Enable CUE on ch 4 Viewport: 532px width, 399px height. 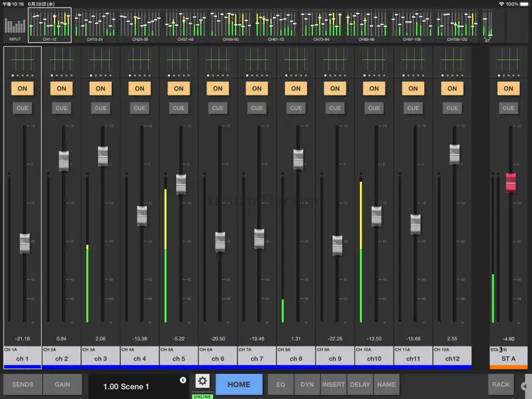[x=139, y=108]
